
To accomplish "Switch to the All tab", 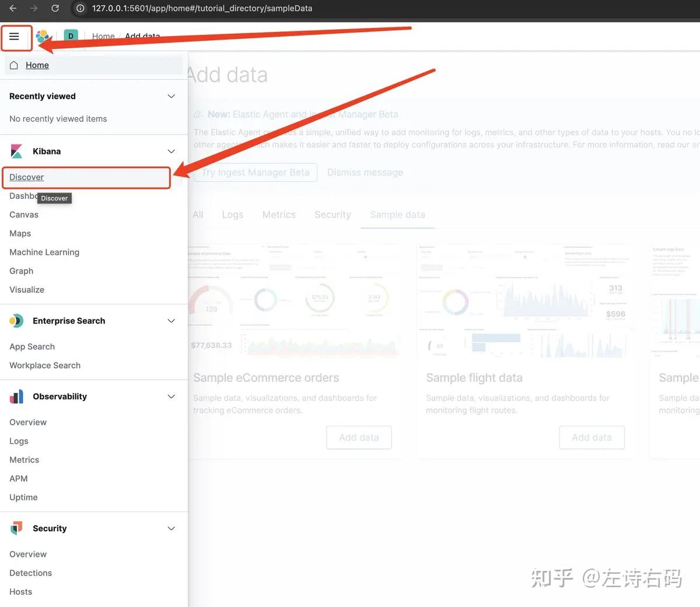I will (x=198, y=215).
